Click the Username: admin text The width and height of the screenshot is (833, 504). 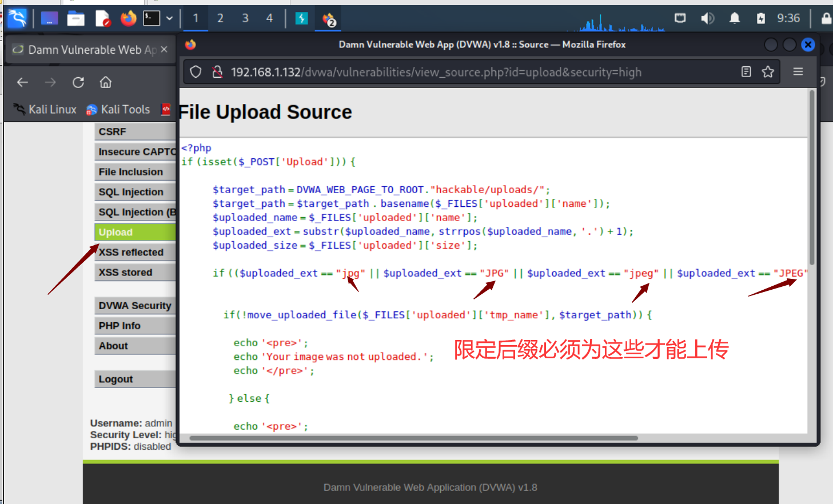131,423
